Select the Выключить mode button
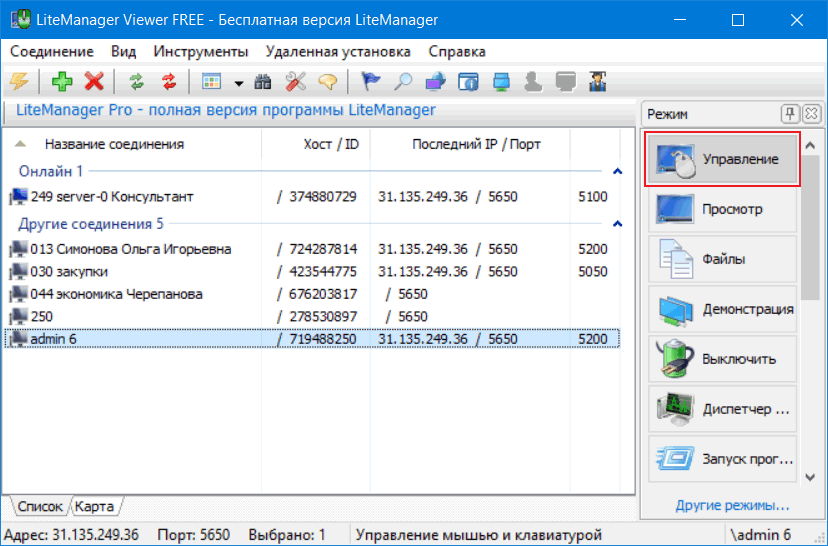 click(722, 359)
